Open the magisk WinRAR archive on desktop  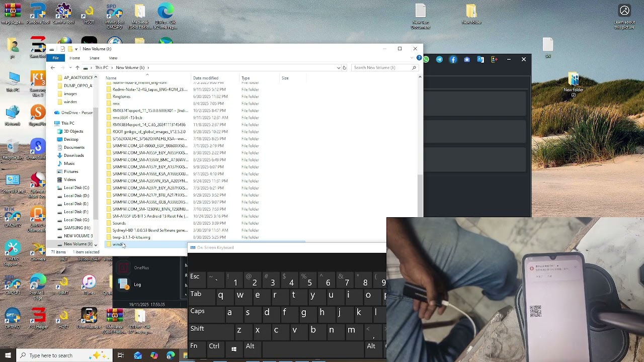pyautogui.click(x=13, y=14)
